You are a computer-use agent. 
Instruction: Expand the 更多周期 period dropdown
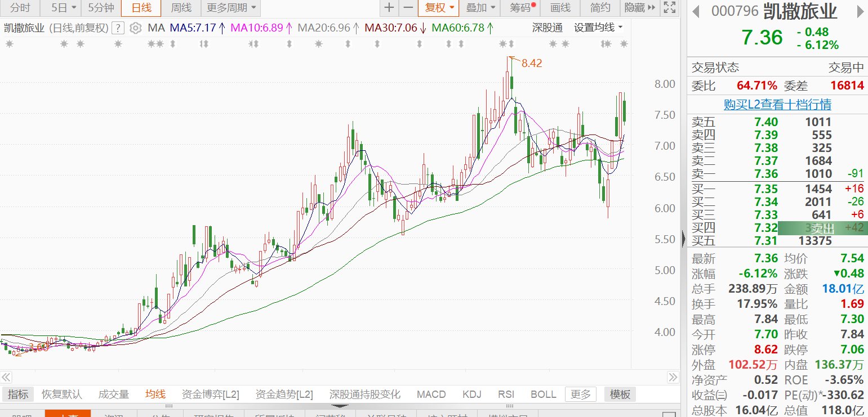(231, 8)
